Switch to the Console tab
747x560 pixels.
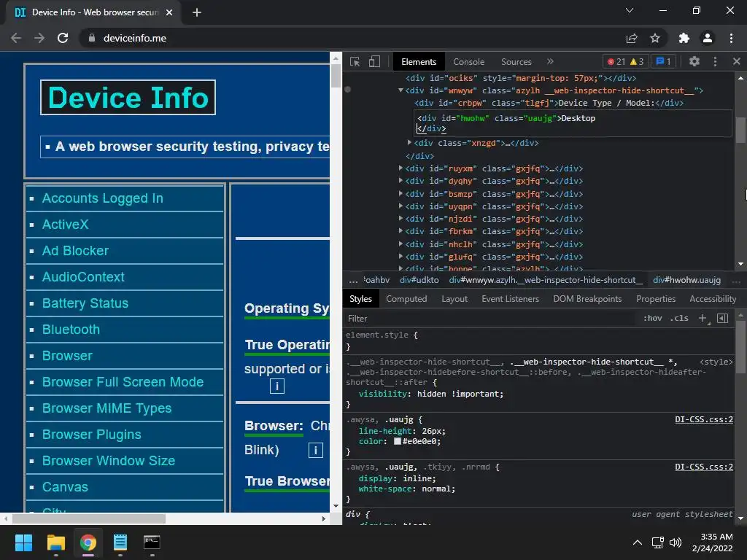tap(468, 62)
